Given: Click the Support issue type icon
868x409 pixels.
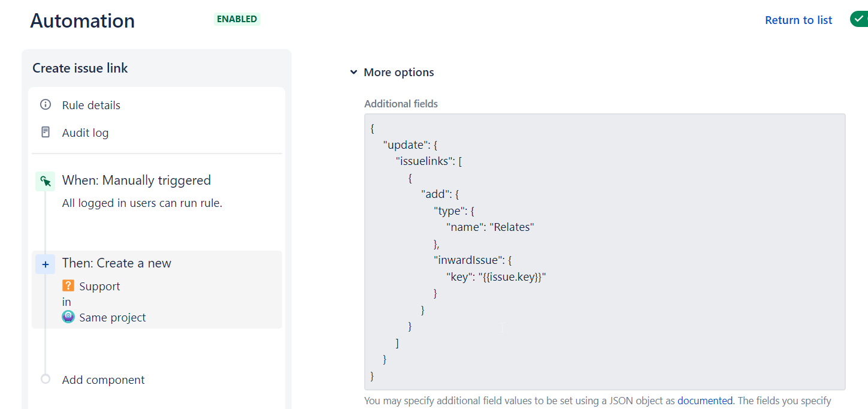Looking at the screenshot, I should [68, 286].
